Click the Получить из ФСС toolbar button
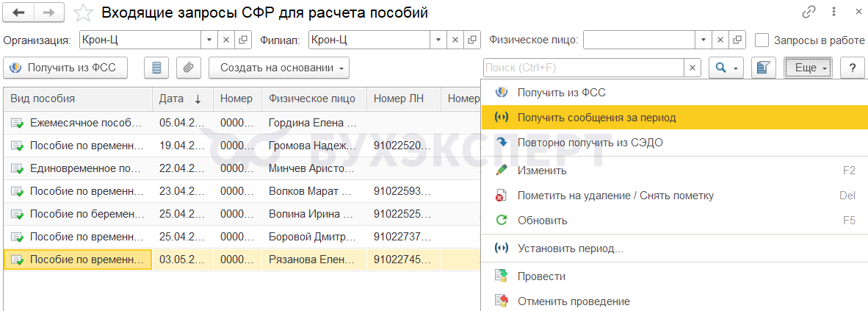868x311 pixels. (x=65, y=68)
